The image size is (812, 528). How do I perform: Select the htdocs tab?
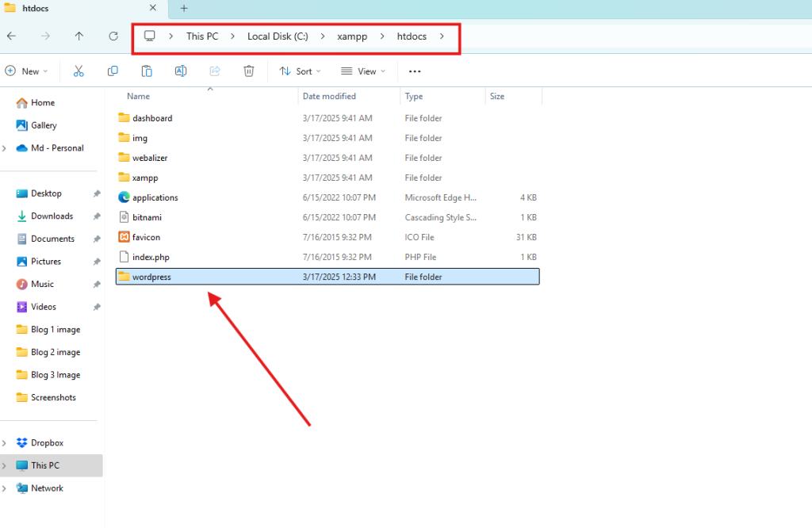click(79, 9)
